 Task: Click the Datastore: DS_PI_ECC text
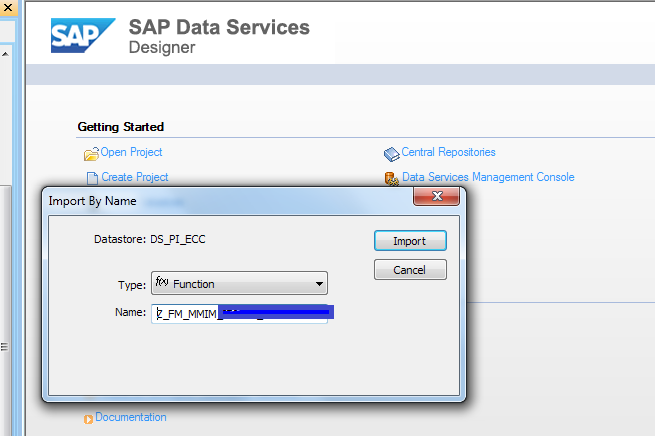click(x=150, y=239)
